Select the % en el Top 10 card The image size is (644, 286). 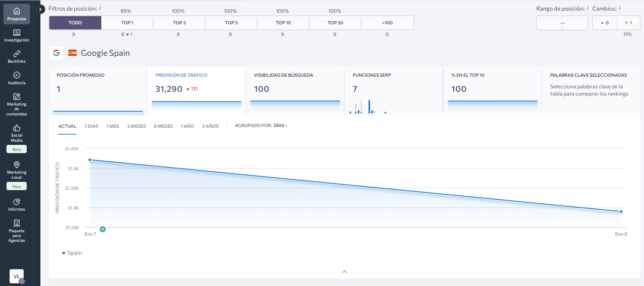pos(493,90)
